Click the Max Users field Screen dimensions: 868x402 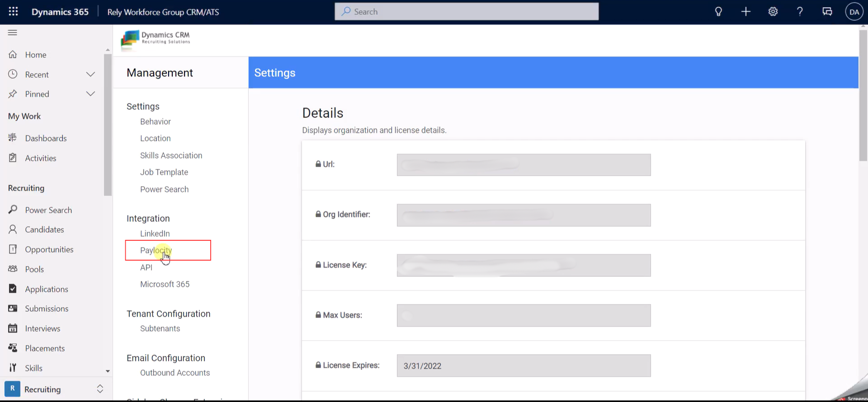[x=524, y=315]
